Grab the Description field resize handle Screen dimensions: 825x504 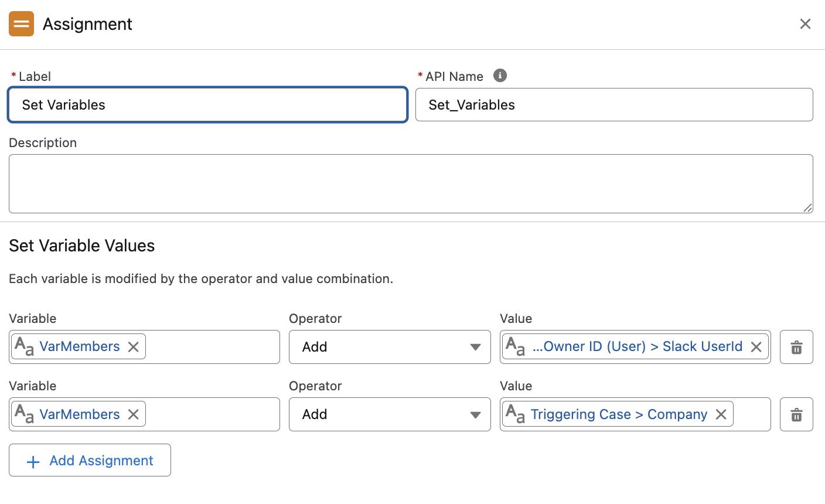click(x=807, y=207)
